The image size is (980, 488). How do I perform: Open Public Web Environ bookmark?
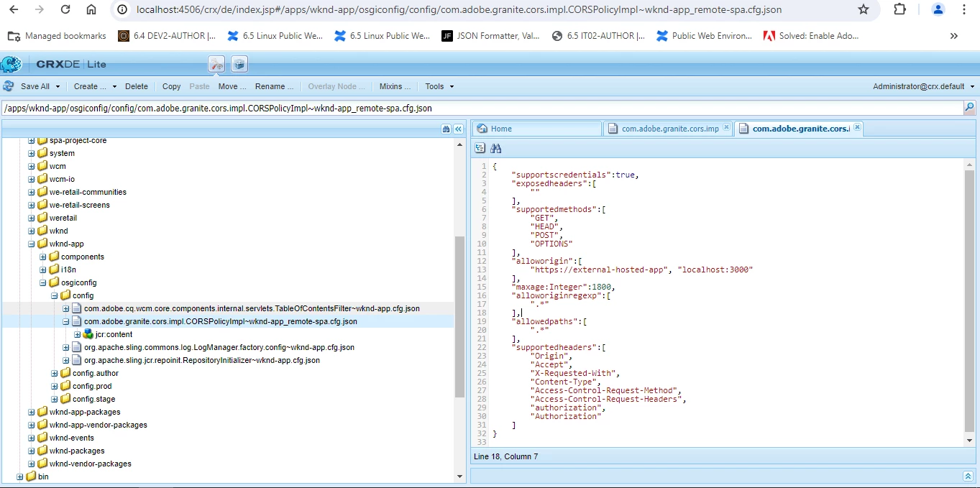[x=705, y=35]
